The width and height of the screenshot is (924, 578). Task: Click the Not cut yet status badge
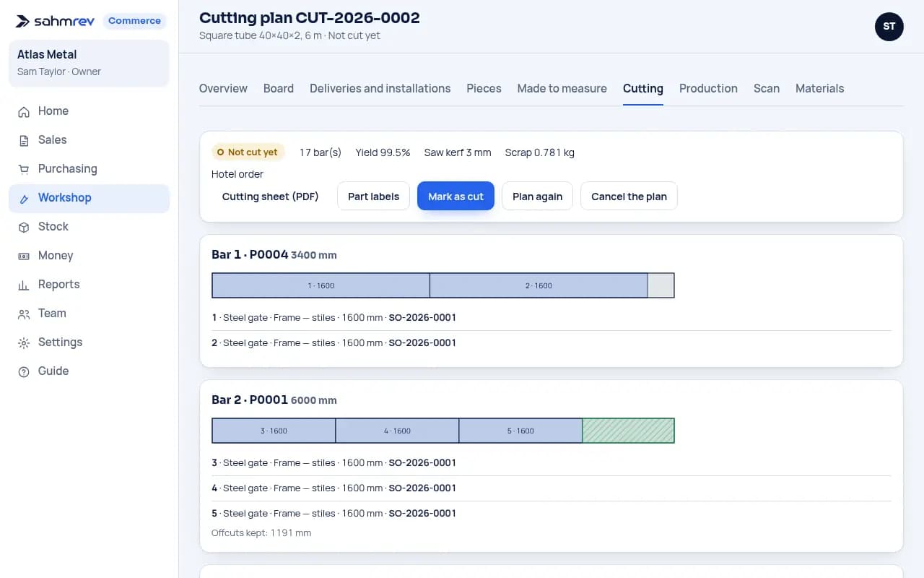pyautogui.click(x=248, y=152)
